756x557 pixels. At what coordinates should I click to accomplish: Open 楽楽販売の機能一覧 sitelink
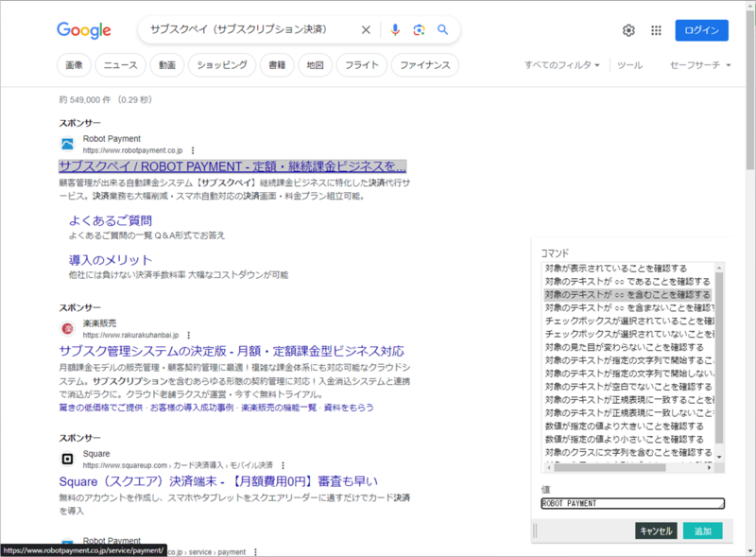279,408
